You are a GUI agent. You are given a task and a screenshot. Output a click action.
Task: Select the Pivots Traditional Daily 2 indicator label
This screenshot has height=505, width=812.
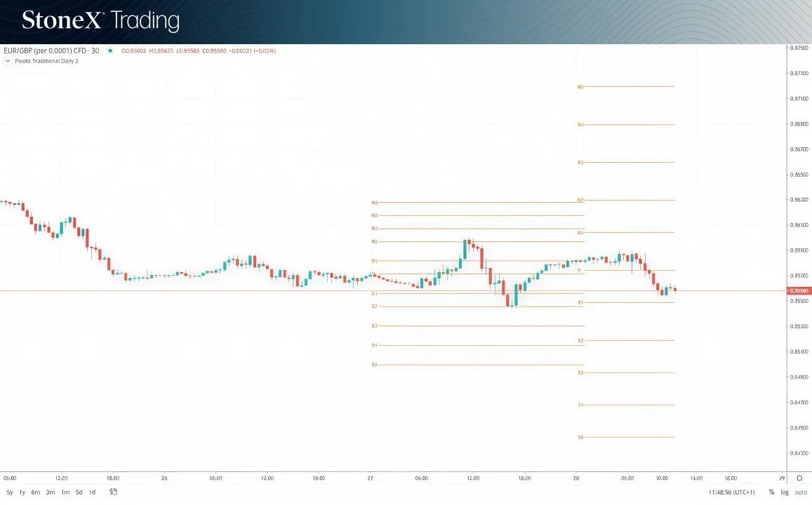(46, 61)
